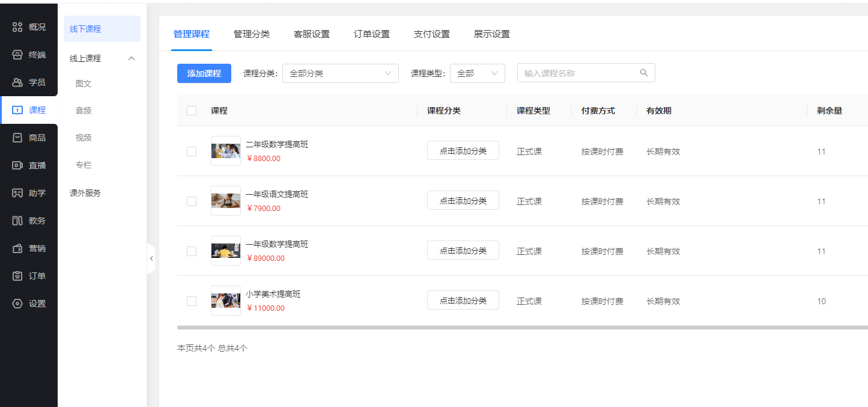Open the 营销 marketing wallet icon
Viewport: 868px width, 407px height.
tap(17, 248)
